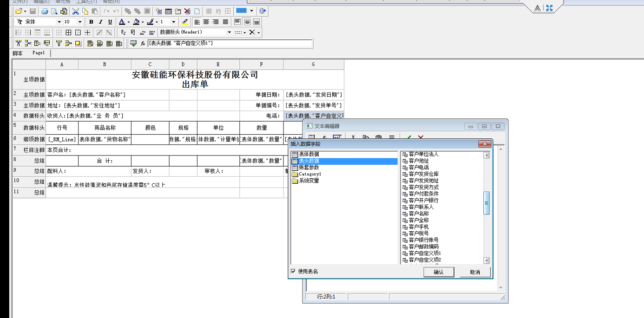The height and width of the screenshot is (318, 644).
Task: Select the Category1 folder
Action: click(310, 174)
